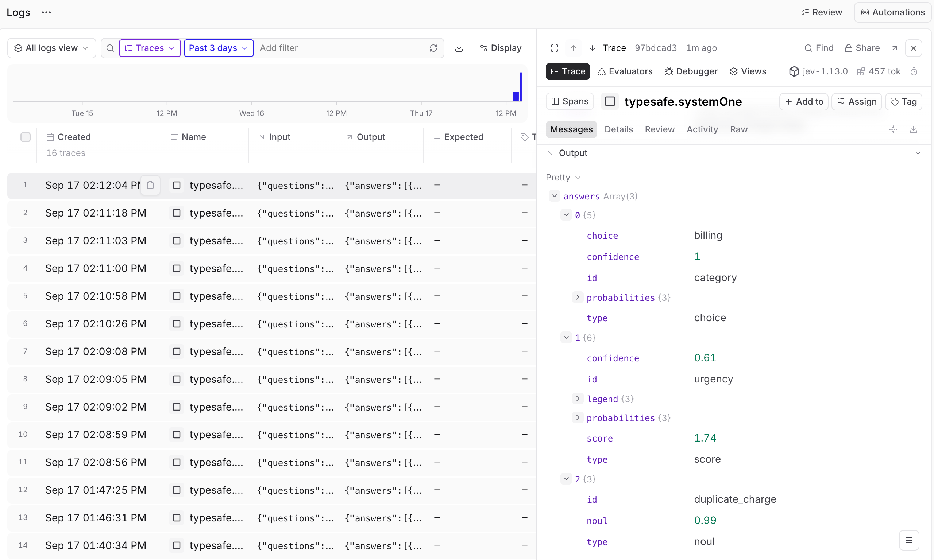934x560 pixels.
Task: Open the Pretty format dropdown
Action: (x=563, y=177)
